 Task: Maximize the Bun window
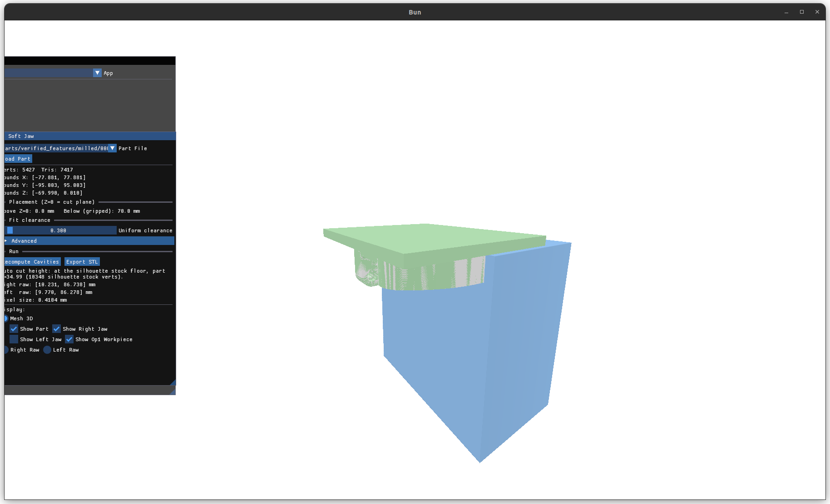[802, 12]
